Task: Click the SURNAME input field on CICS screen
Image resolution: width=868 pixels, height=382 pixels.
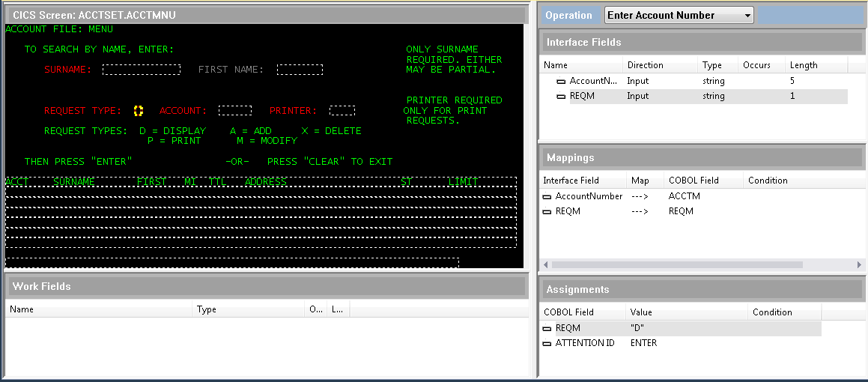Action: (x=141, y=70)
